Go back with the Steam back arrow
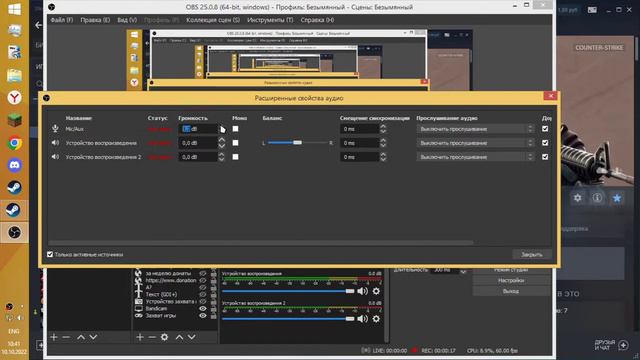 coord(38,25)
